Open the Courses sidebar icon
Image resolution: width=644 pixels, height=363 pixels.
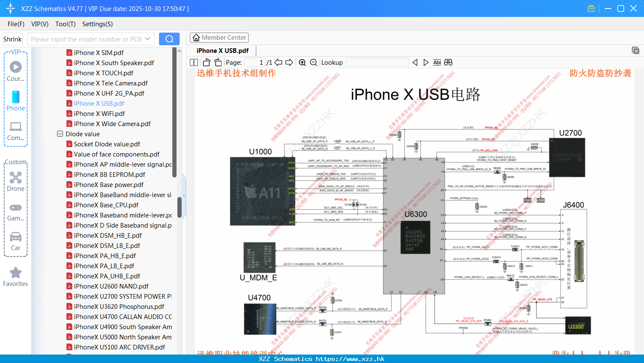coord(16,71)
